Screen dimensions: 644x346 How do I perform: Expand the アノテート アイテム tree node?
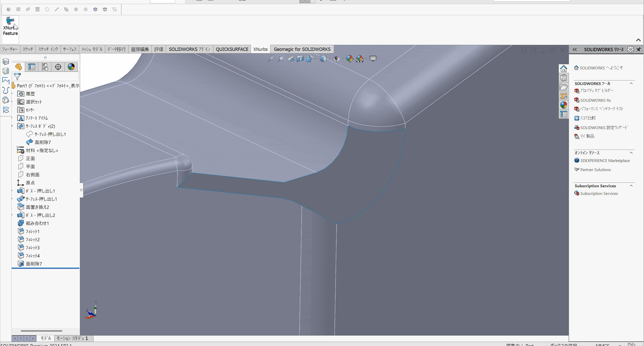(12, 118)
